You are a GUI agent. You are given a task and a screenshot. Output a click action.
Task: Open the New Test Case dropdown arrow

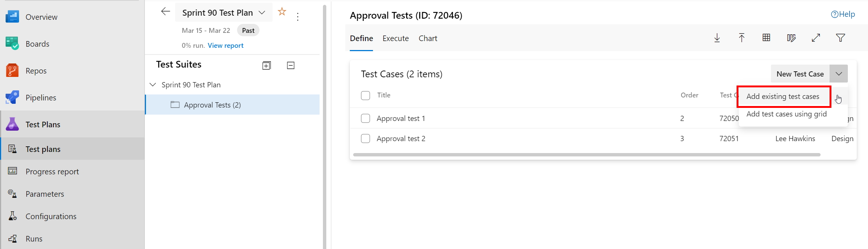tap(839, 74)
